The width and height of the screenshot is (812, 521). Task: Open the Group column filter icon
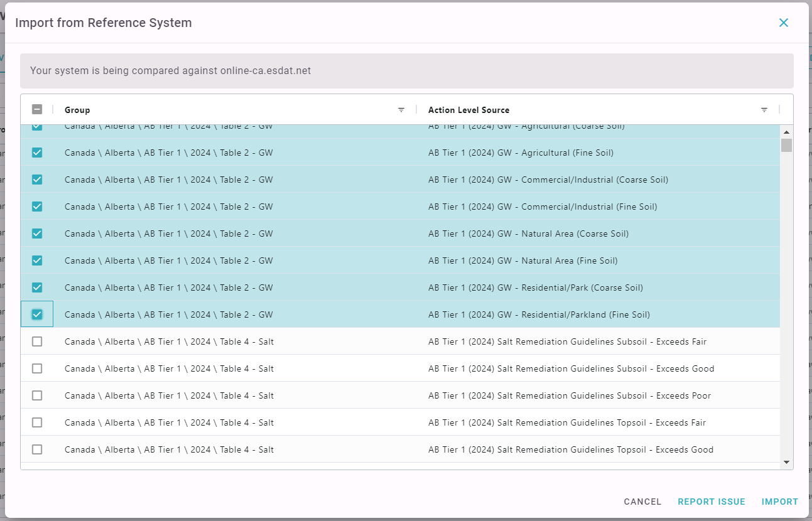click(x=401, y=110)
